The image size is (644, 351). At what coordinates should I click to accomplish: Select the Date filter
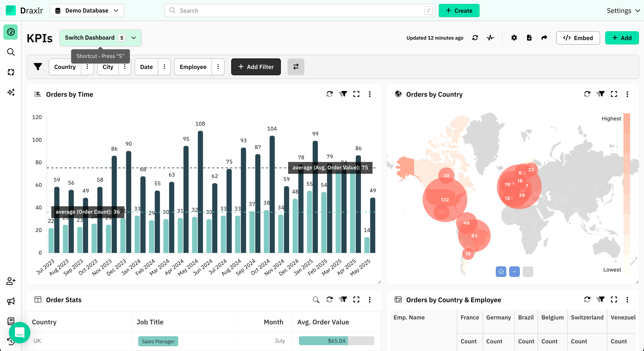[146, 67]
